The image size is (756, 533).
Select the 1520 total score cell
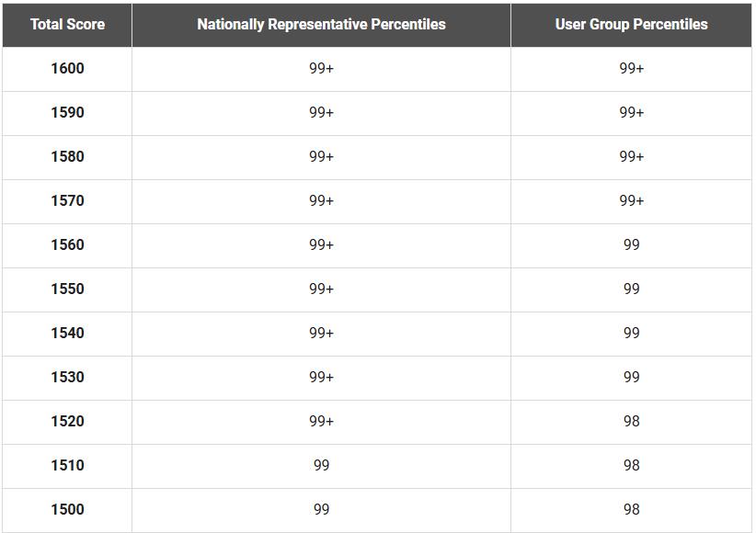point(67,421)
